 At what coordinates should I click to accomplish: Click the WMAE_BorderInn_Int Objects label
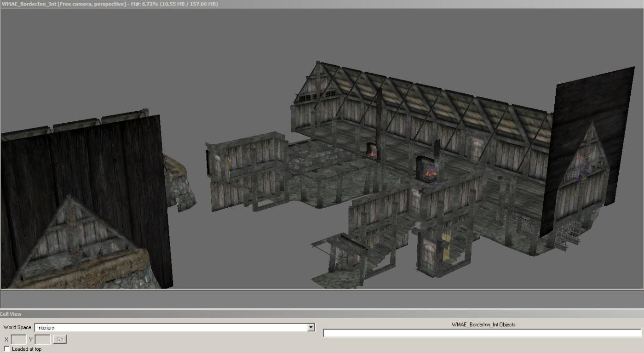coord(483,325)
